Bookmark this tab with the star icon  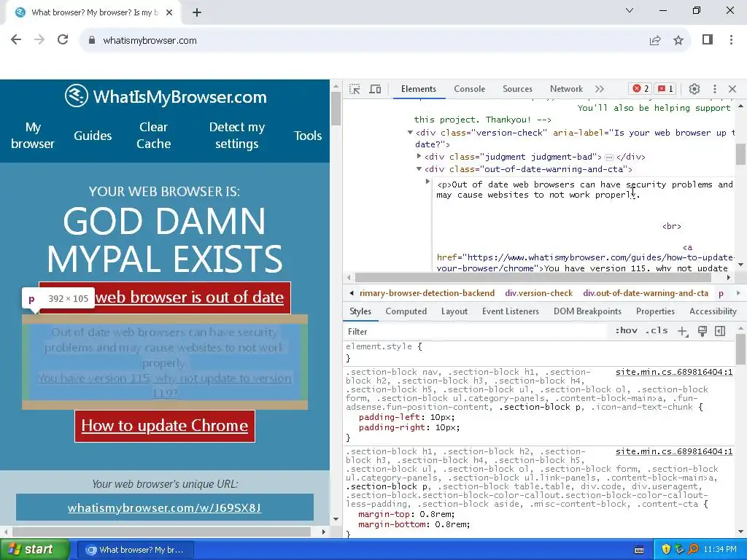[678, 41]
